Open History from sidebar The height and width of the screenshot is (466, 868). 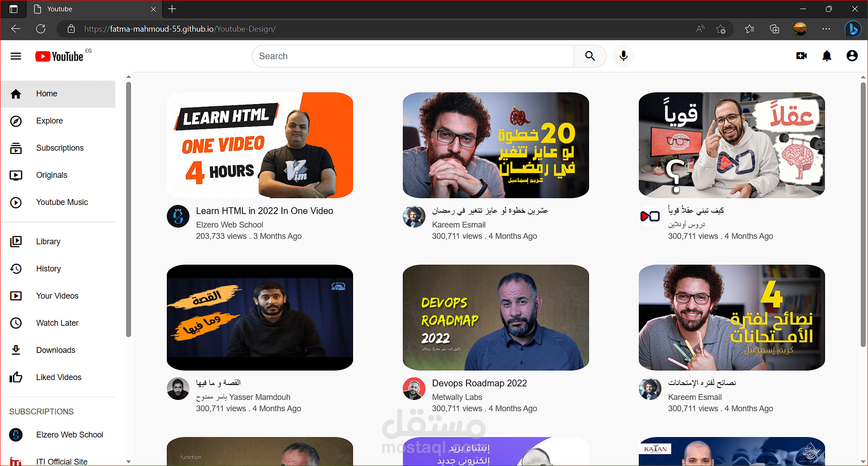58,269
